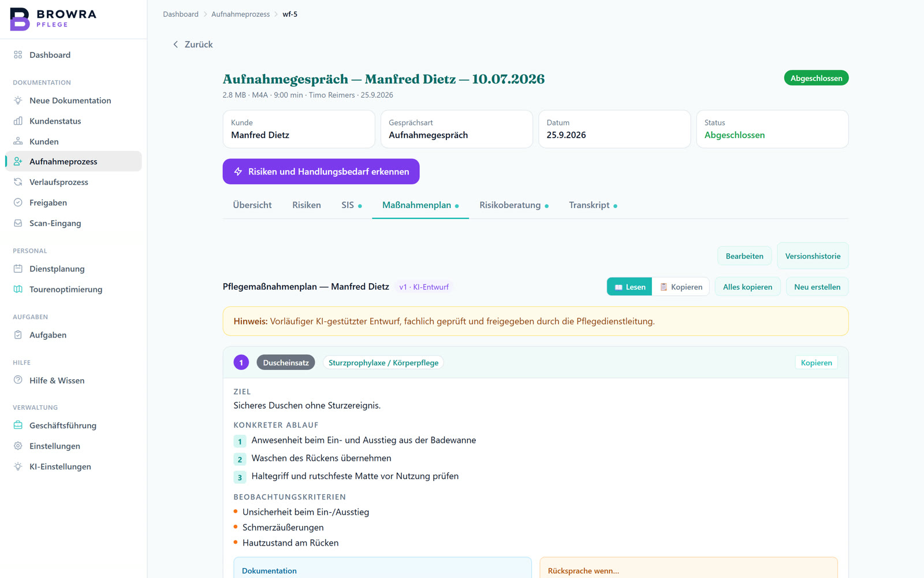Open Tourenoptimierung map icon
Screen dimensions: 924x578
click(18, 290)
